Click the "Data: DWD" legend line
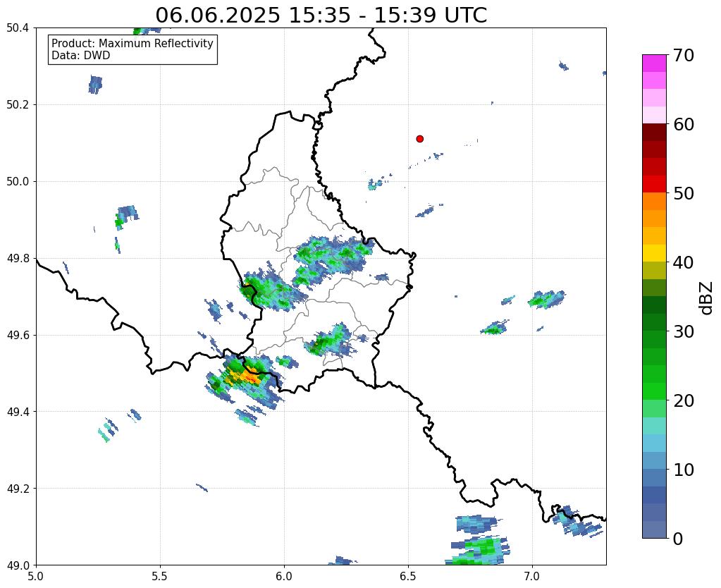This screenshot has width=721, height=588. pyautogui.click(x=81, y=56)
